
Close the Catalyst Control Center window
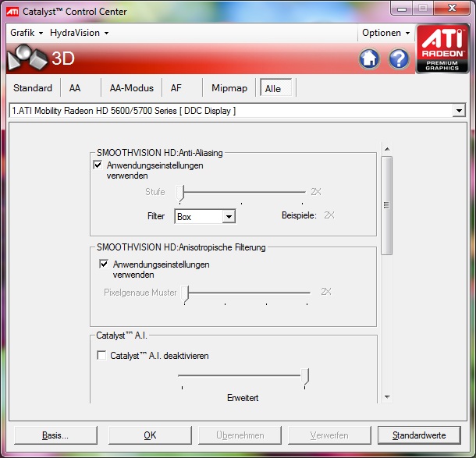click(x=452, y=9)
